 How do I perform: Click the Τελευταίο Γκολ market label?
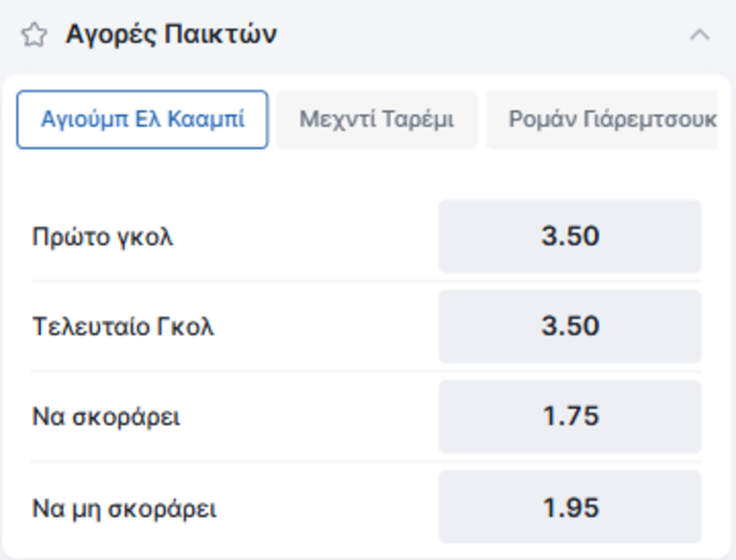tap(123, 327)
